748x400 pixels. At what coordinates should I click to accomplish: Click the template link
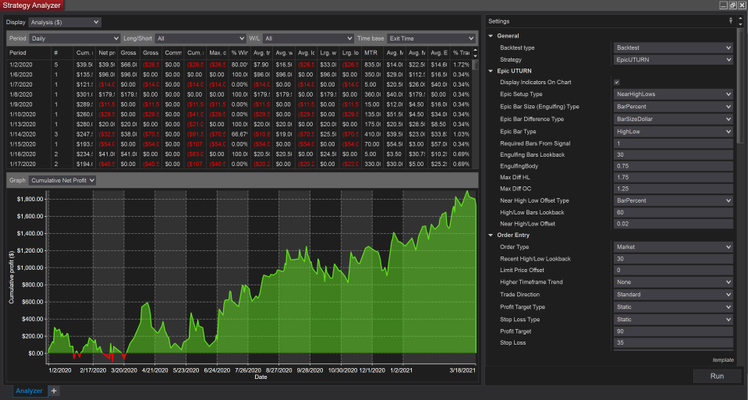pos(723,359)
